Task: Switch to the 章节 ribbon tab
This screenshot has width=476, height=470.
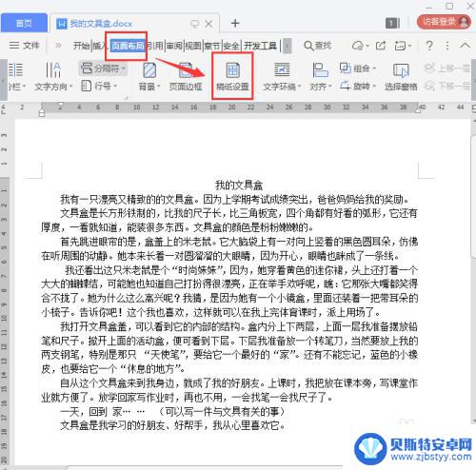Action: click(x=212, y=46)
